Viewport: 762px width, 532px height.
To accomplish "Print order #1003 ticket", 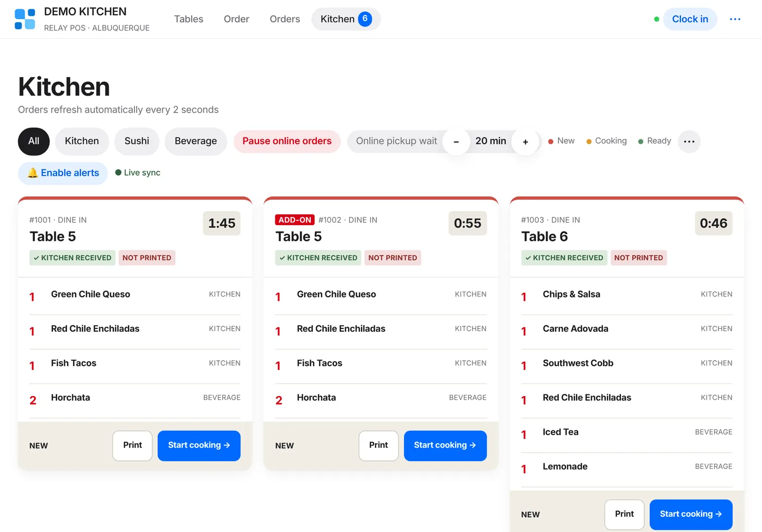I will coord(624,515).
